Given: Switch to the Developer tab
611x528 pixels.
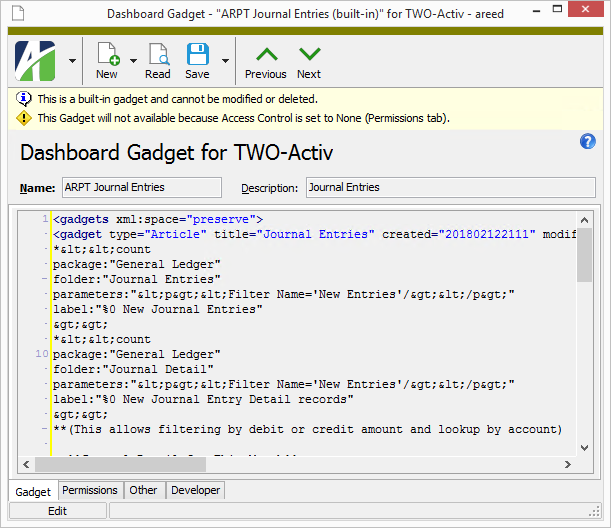Looking at the screenshot, I should [196, 490].
